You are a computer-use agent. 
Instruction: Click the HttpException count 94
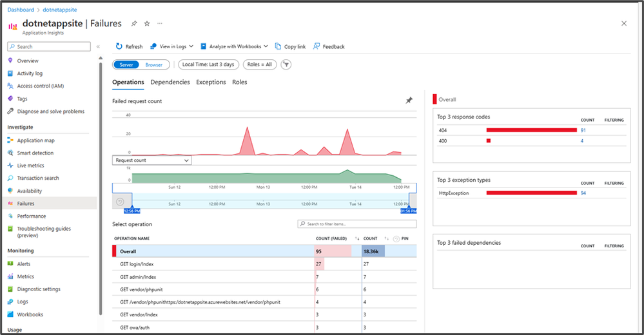tap(583, 193)
